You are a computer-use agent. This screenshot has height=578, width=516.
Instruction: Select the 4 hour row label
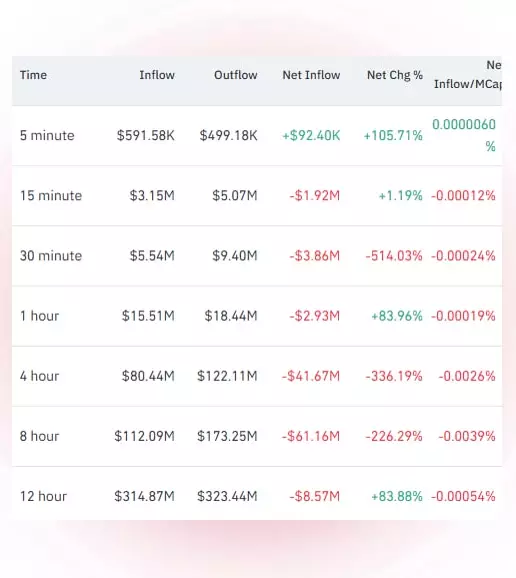tap(39, 376)
